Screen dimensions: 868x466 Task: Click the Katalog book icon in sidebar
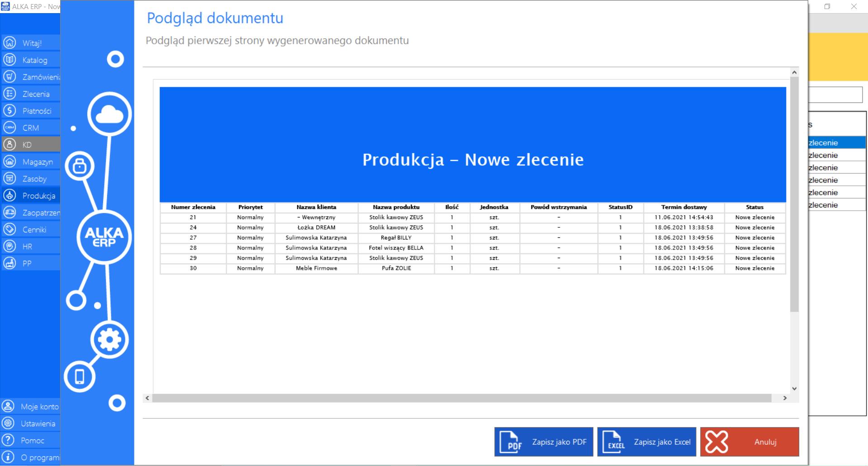pyautogui.click(x=9, y=60)
